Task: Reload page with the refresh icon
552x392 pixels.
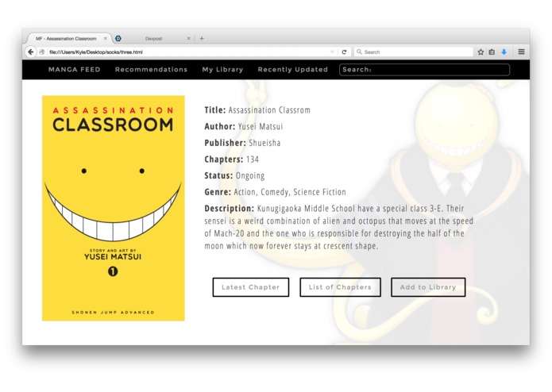Action: coord(344,52)
